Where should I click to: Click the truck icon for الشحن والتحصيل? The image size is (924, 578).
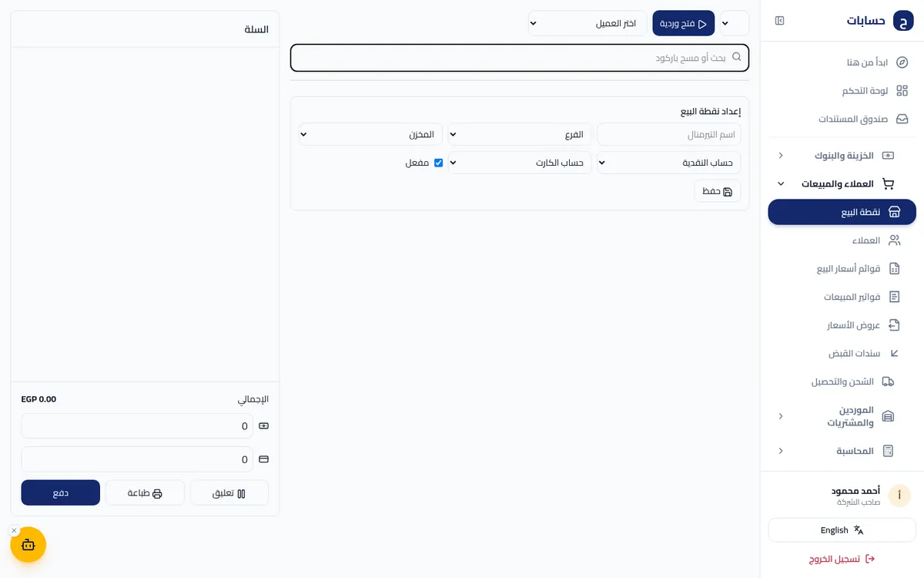pyautogui.click(x=888, y=381)
